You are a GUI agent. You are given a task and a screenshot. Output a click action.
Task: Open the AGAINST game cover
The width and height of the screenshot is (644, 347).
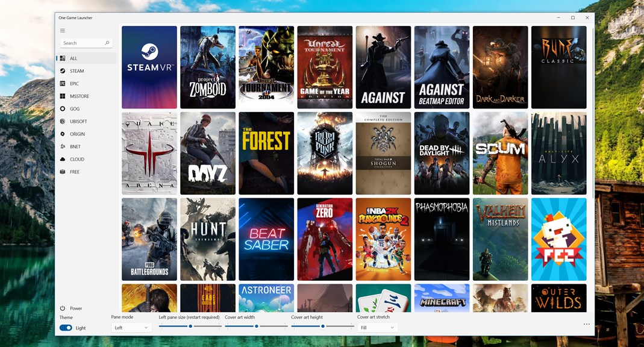(x=383, y=67)
